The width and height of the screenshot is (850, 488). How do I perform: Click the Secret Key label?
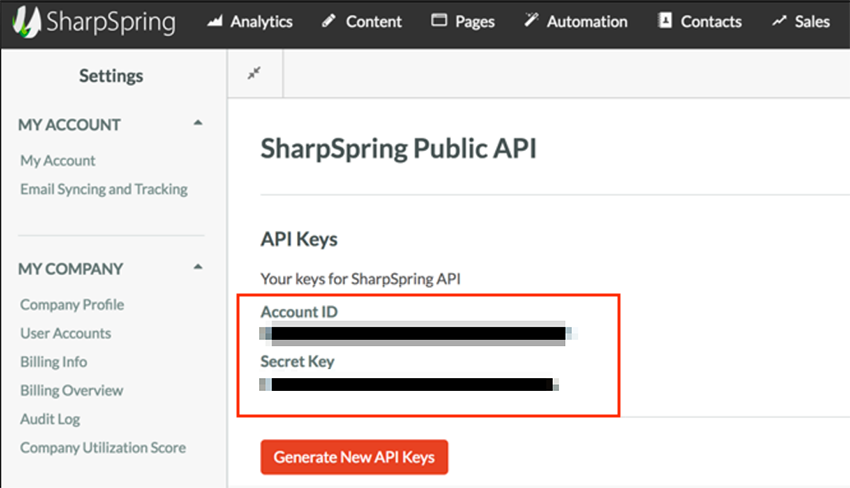[x=298, y=362]
